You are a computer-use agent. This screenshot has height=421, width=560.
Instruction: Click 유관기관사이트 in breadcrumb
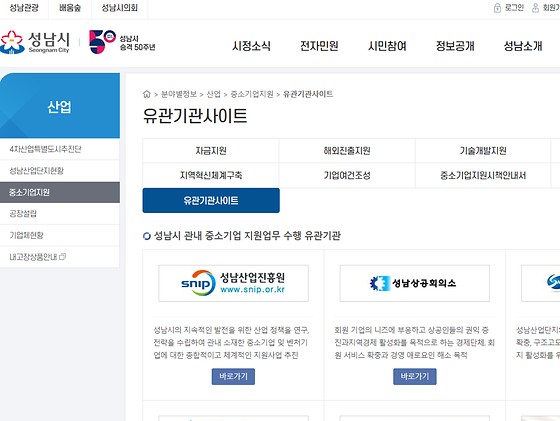(x=308, y=94)
